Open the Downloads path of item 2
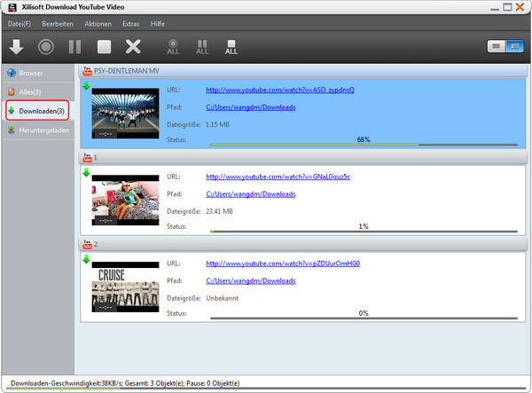The image size is (532, 393). [251, 281]
